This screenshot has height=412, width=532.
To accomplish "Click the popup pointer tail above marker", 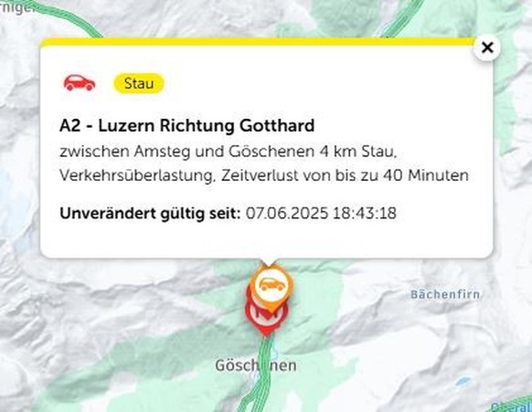I will pos(268,261).
